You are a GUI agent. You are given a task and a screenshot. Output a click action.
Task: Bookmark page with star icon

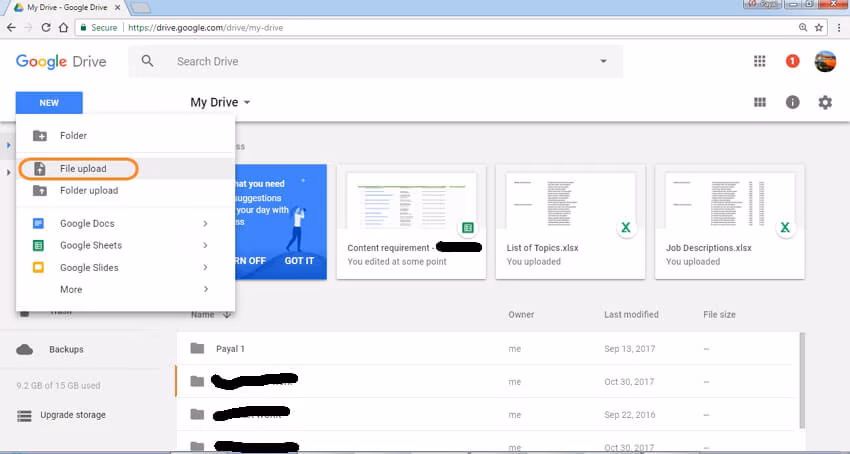click(x=819, y=28)
